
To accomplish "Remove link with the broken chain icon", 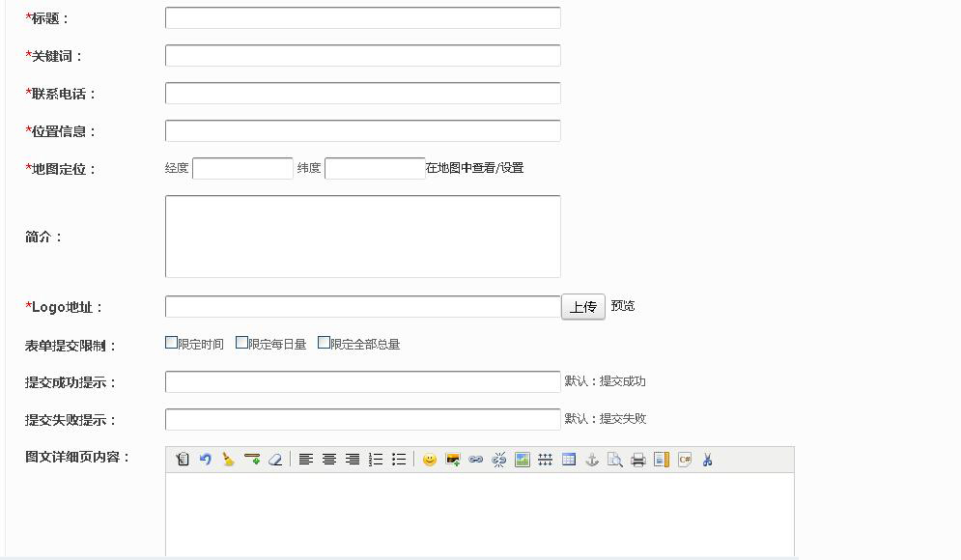I will pos(499,460).
